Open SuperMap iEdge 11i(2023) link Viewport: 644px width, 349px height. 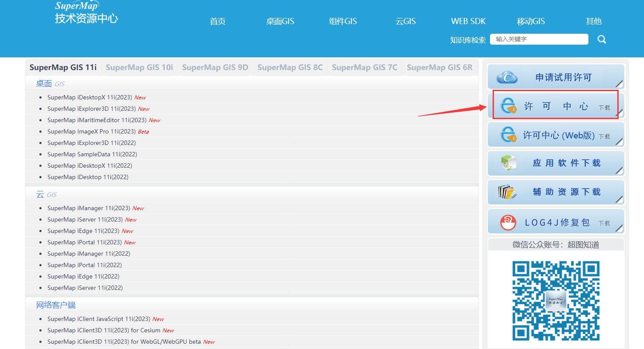pyautogui.click(x=84, y=231)
